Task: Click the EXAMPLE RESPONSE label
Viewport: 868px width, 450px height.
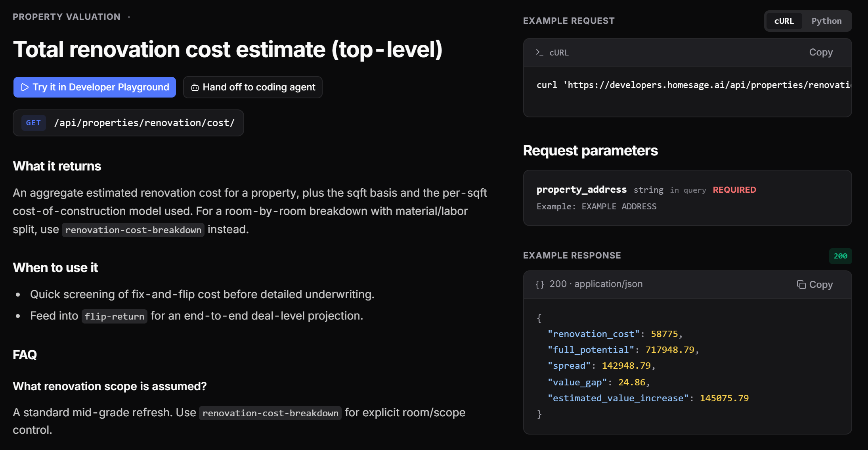Action: (572, 256)
